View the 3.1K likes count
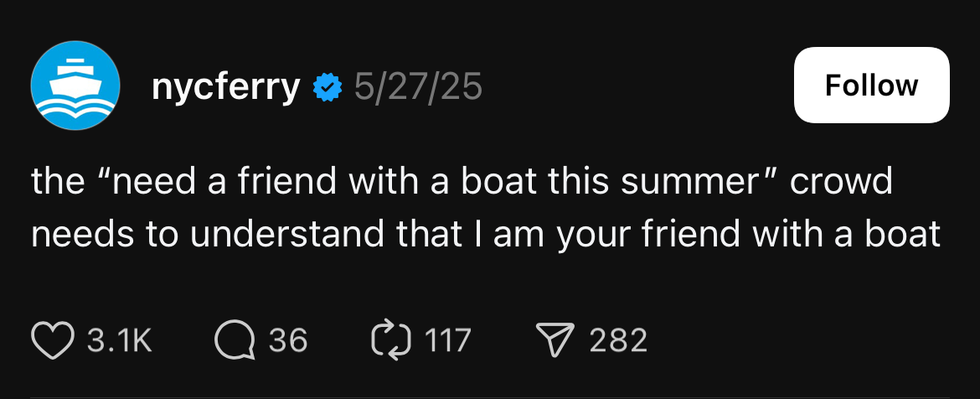Viewport: 980px width, 399px height. 120,341
